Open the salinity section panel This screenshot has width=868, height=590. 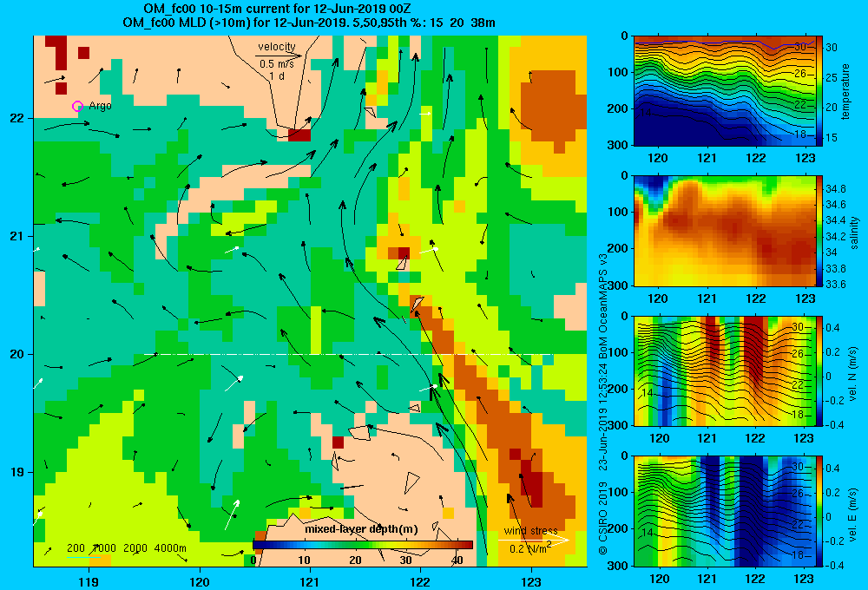click(724, 231)
